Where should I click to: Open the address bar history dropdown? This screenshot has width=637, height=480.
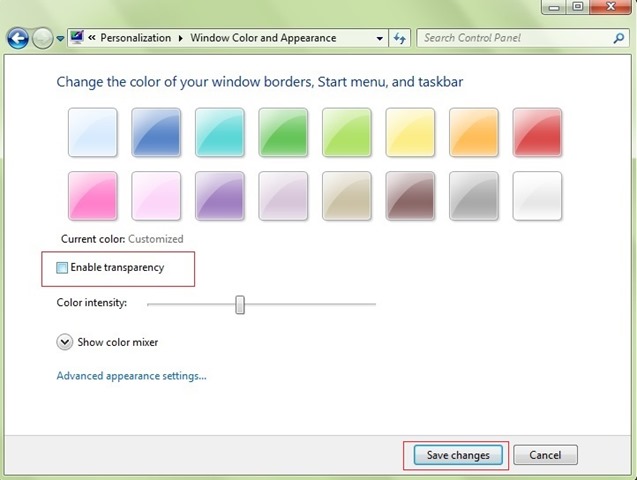click(379, 39)
